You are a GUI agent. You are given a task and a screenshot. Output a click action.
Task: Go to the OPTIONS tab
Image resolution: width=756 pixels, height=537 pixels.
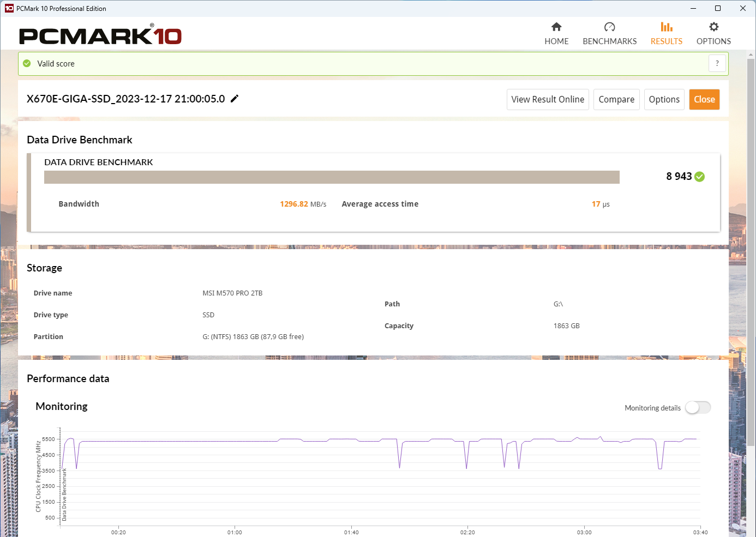[x=713, y=34]
